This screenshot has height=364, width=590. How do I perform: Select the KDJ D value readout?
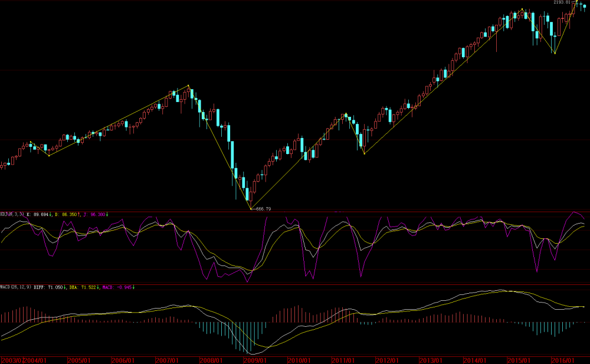68,214
